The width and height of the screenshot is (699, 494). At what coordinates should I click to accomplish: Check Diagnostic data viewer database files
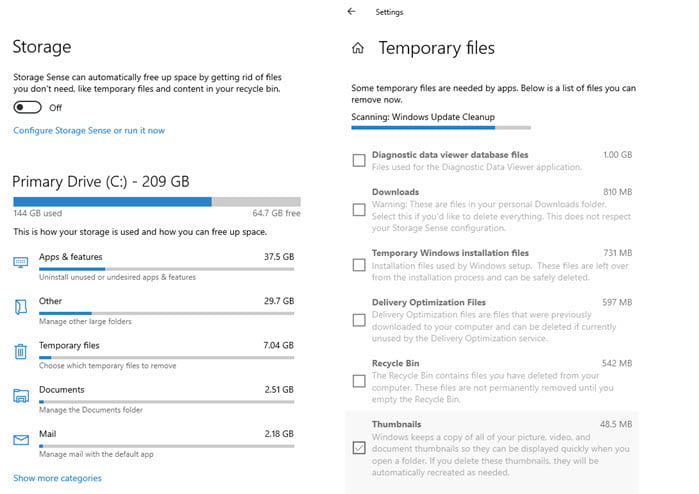pos(359,160)
